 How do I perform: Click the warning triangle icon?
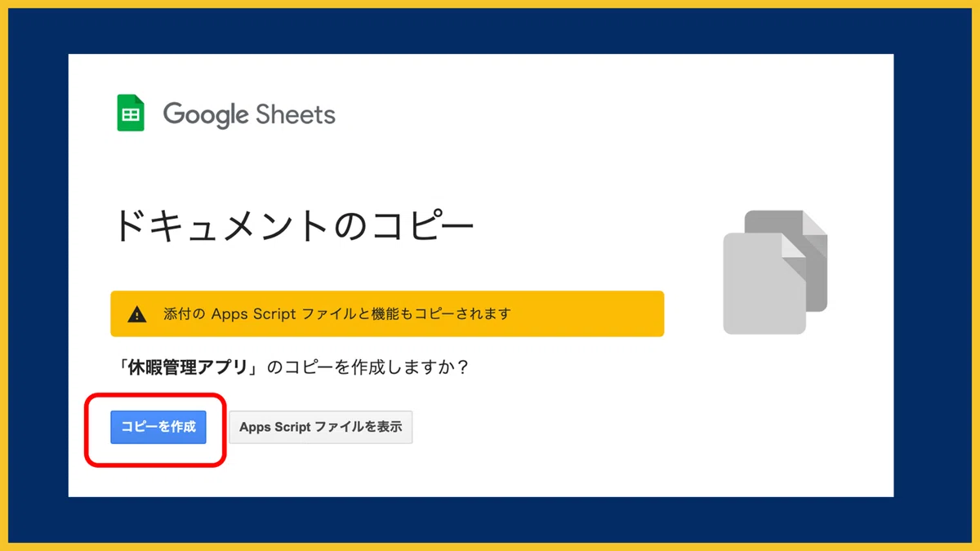click(137, 314)
